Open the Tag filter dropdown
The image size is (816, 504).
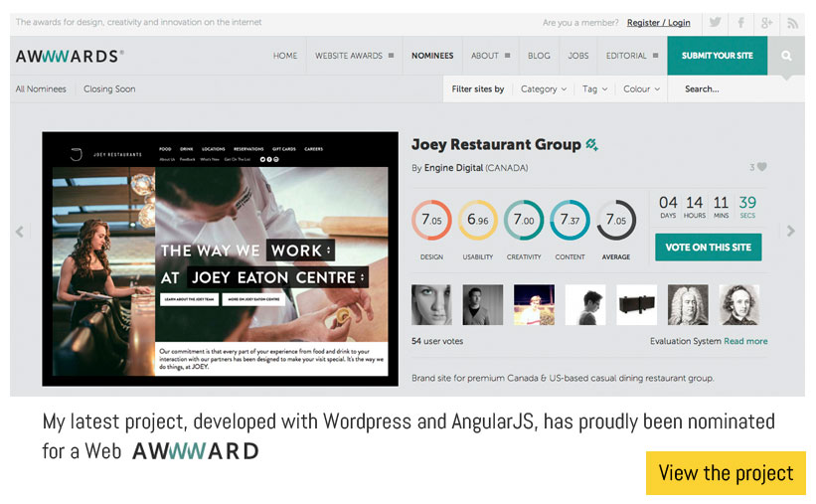coord(594,89)
